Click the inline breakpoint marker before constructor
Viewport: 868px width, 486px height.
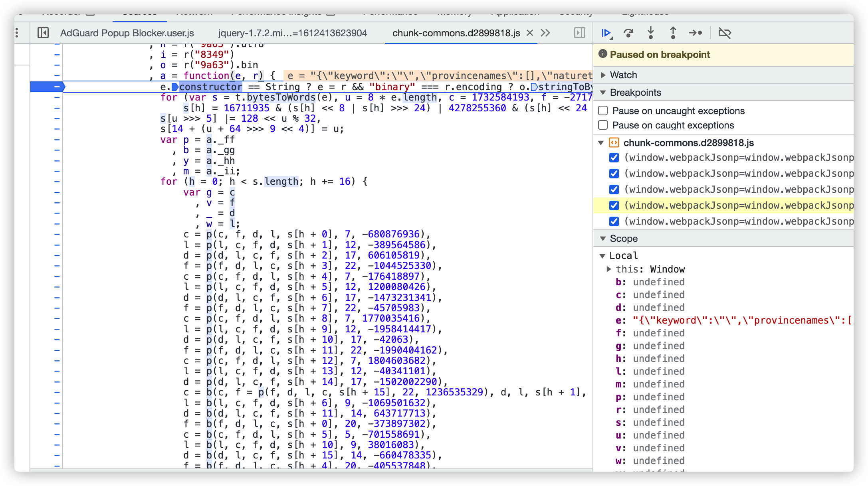click(x=175, y=87)
